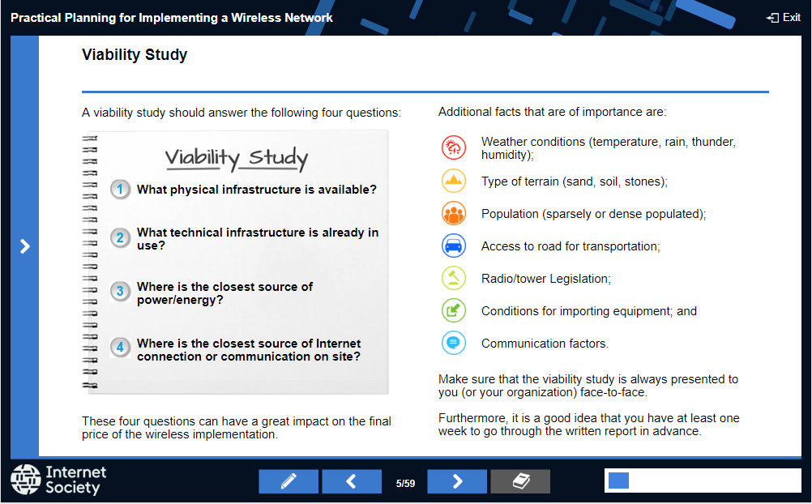
Task: Select the legislation gavel icon
Action: pyautogui.click(x=454, y=278)
